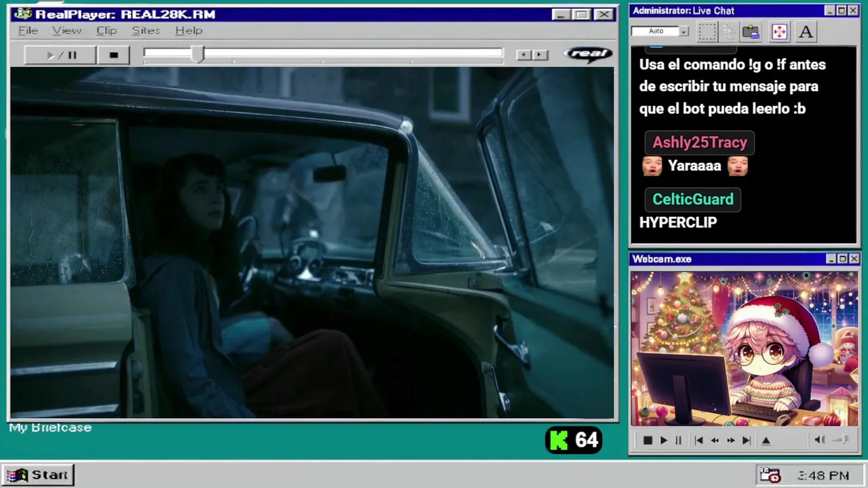Click the skip to start button in Webcam.exe
868x488 pixels.
point(698,441)
